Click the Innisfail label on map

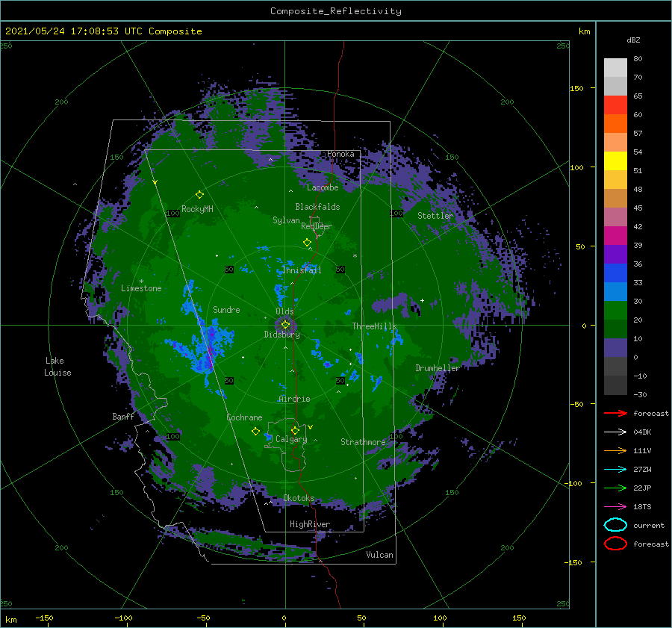click(302, 270)
